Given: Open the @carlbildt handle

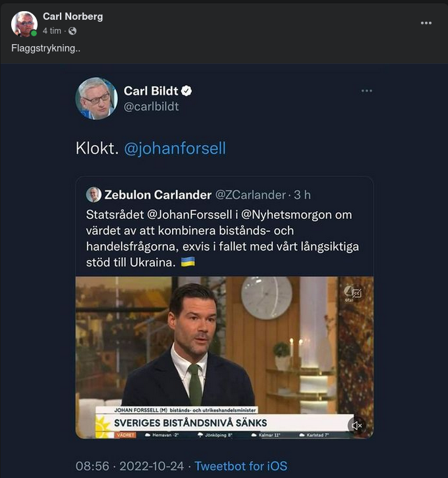Looking at the screenshot, I should [x=151, y=106].
